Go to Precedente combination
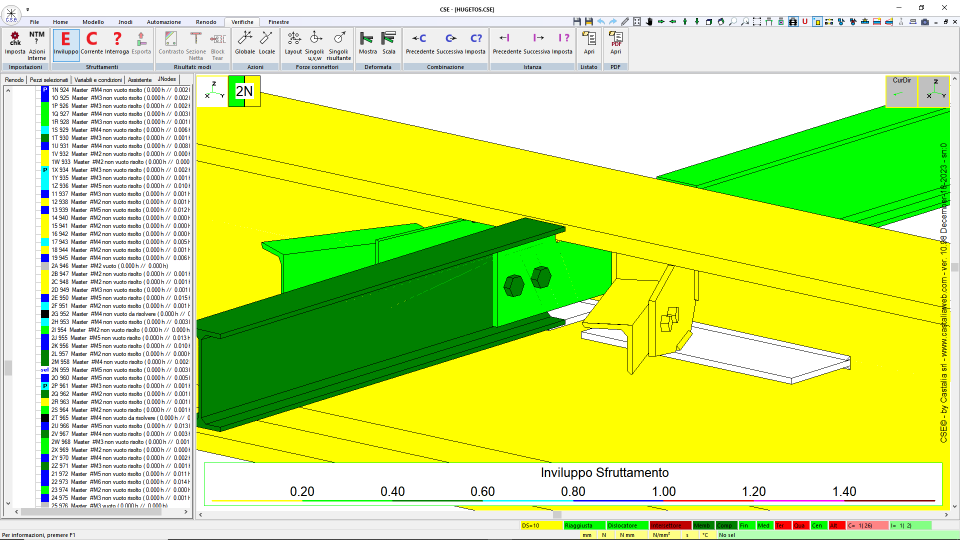Image resolution: width=960 pixels, height=540 pixels. pyautogui.click(x=420, y=43)
